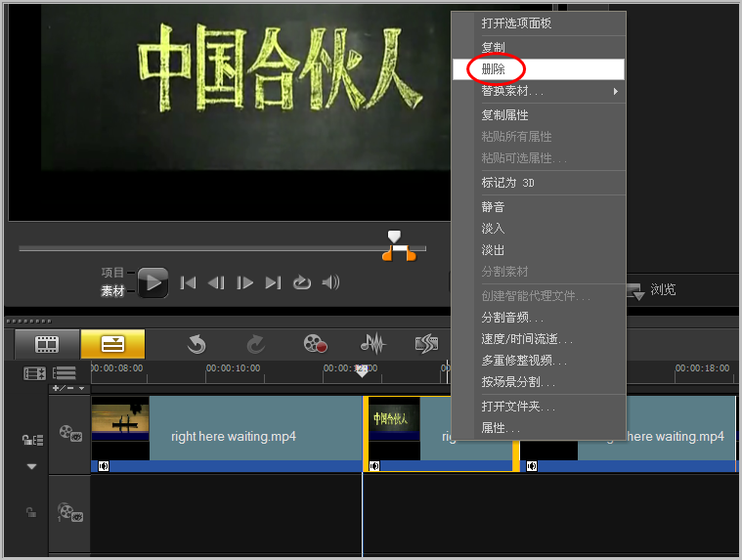Click the 浏览 browse button
The width and height of the screenshot is (742, 560).
[652, 290]
